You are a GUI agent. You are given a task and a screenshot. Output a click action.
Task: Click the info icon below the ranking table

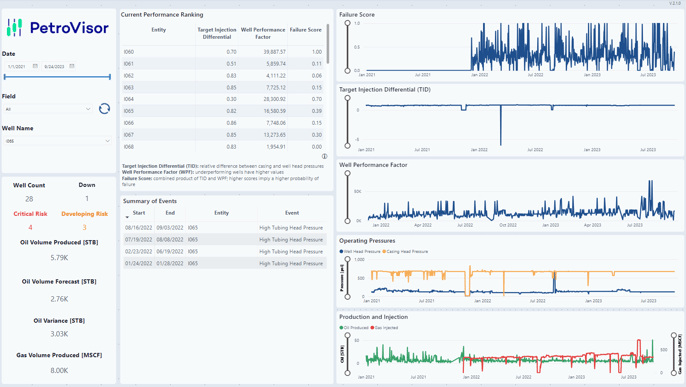coord(325,156)
